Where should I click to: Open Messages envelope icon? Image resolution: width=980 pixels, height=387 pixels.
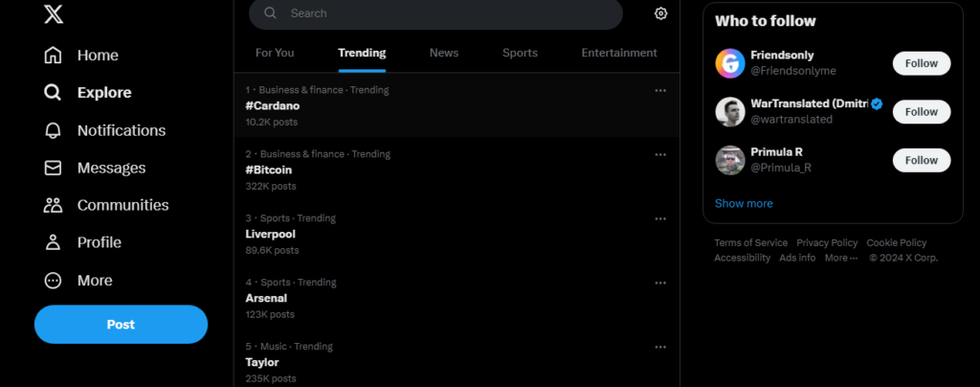coord(54,168)
